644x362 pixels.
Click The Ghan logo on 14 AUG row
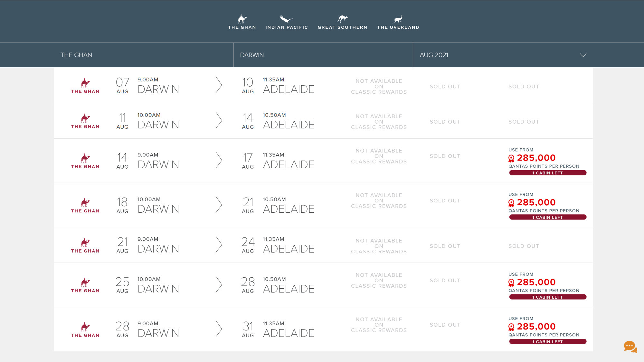(x=85, y=161)
